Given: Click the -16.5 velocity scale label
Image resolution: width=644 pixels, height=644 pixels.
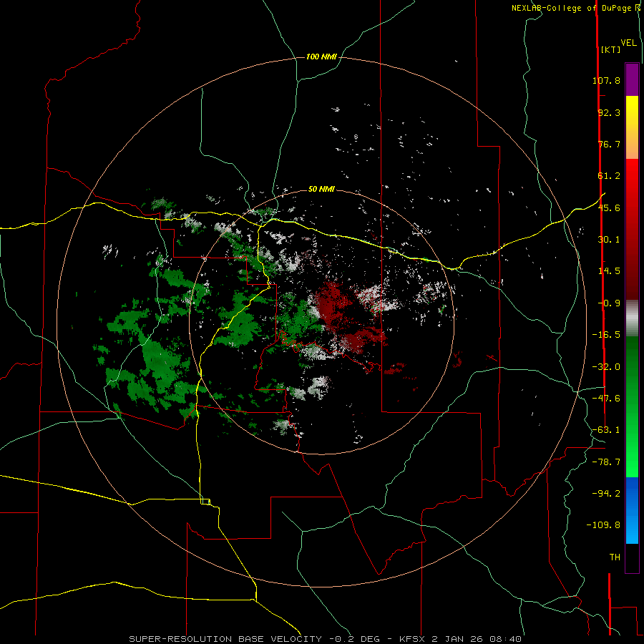Looking at the screenshot, I should [606, 335].
